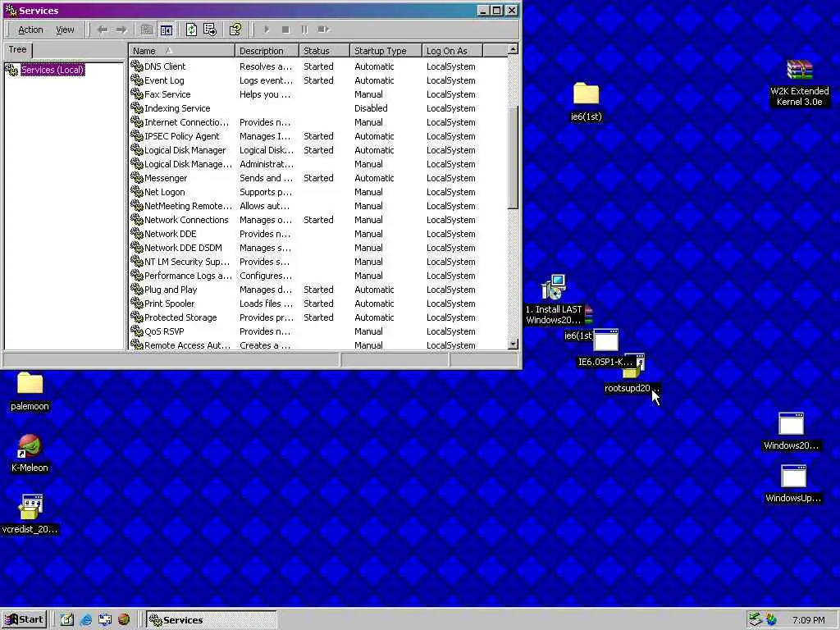Select the DNS Client service
Viewport: 840px width, 630px height.
pyautogui.click(x=165, y=66)
